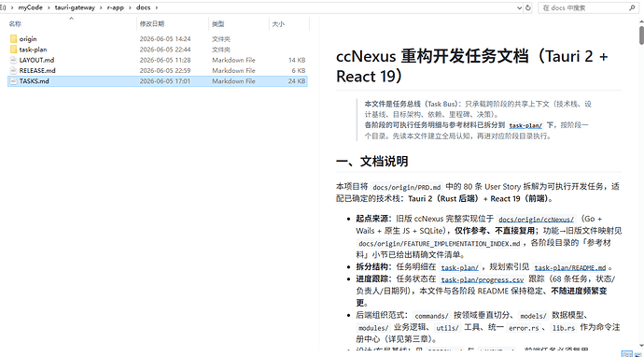644x357 pixels.
Task: Click 文件夹 type of origin row
Action: pos(221,39)
